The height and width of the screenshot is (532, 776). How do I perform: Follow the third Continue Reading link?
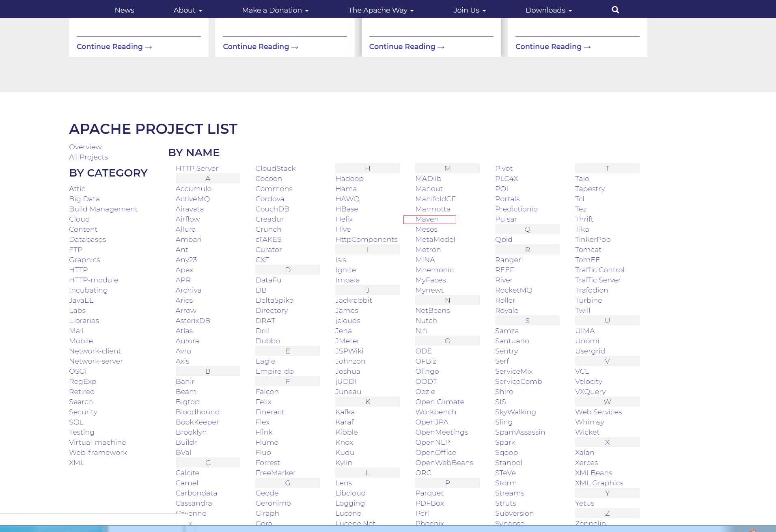coord(407,47)
